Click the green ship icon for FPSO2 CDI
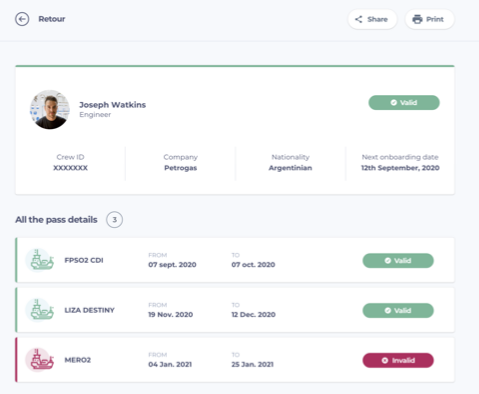479x394 pixels. [40, 260]
